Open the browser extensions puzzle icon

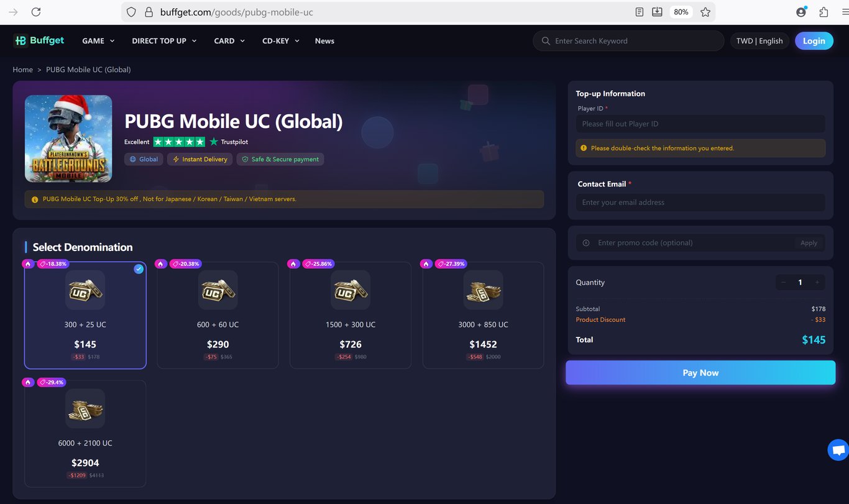click(x=824, y=12)
